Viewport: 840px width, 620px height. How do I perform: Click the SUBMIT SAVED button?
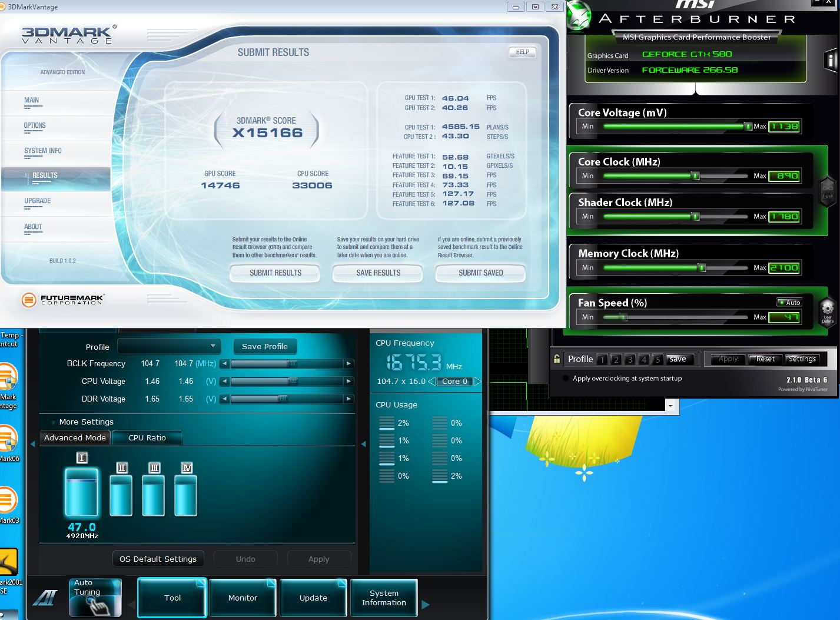click(x=480, y=273)
